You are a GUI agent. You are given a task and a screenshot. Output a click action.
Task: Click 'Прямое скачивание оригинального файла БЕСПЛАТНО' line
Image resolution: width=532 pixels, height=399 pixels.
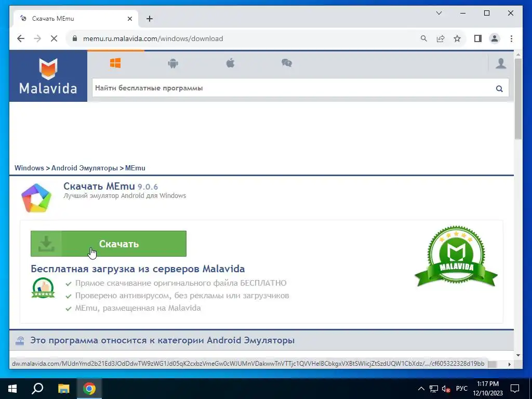click(181, 283)
